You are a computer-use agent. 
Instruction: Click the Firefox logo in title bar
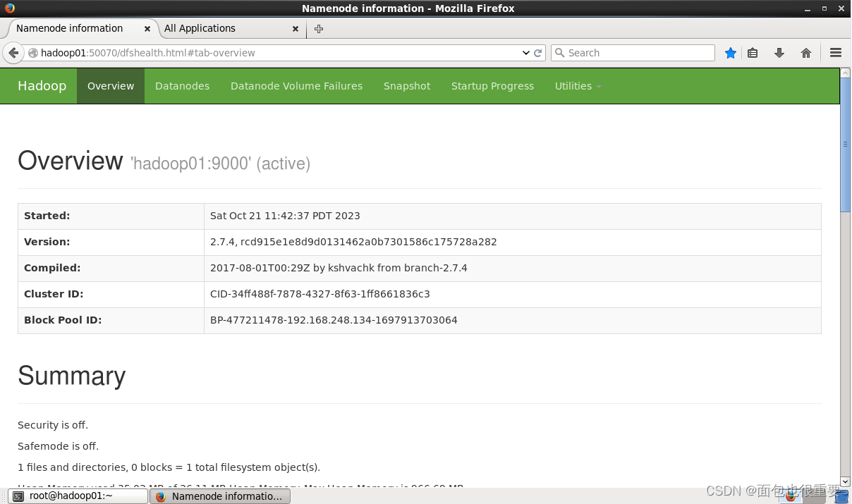[10, 8]
